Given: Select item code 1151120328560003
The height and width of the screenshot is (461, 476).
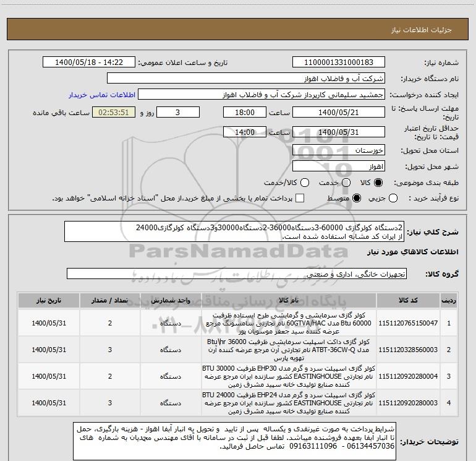Looking at the screenshot, I should click(408, 350).
